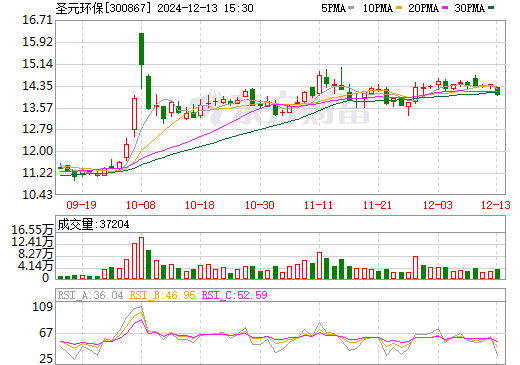Viewport: 520px width, 365px height.
Task: Click the 5PMA legend label
Action: point(333,8)
